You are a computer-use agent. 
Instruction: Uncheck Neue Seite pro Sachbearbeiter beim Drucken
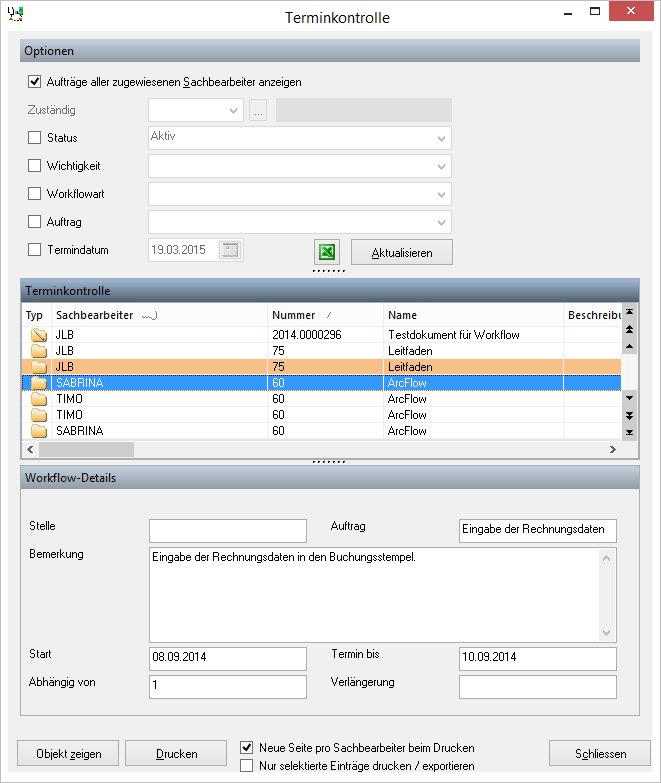point(247,748)
